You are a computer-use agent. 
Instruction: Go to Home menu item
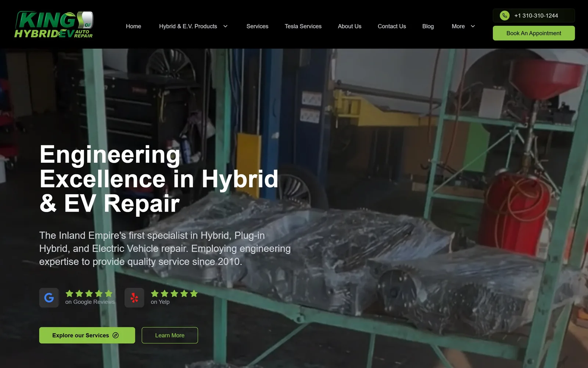[133, 26]
